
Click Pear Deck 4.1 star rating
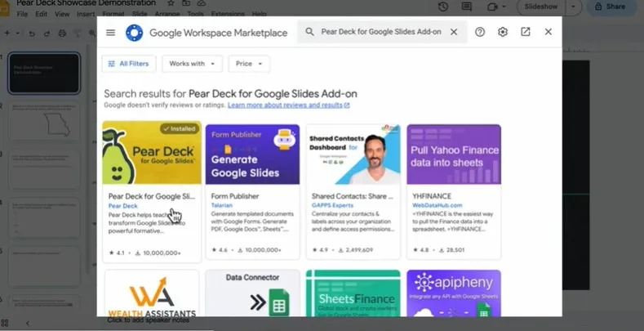[x=117, y=253]
